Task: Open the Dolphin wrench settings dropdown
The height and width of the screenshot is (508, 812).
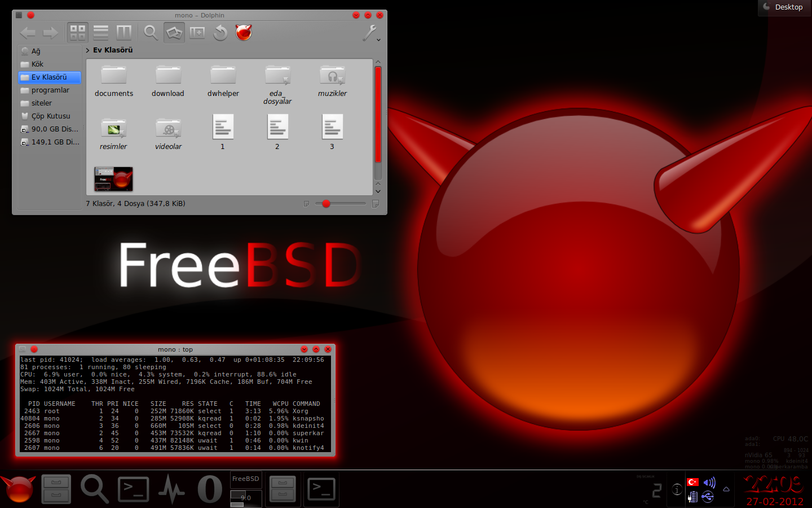Action: 370,34
